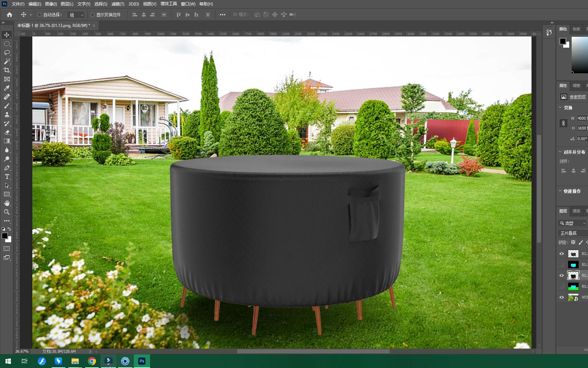This screenshot has width=588, height=368.
Task: Open the 图像(I) menu
Action: 51,4
